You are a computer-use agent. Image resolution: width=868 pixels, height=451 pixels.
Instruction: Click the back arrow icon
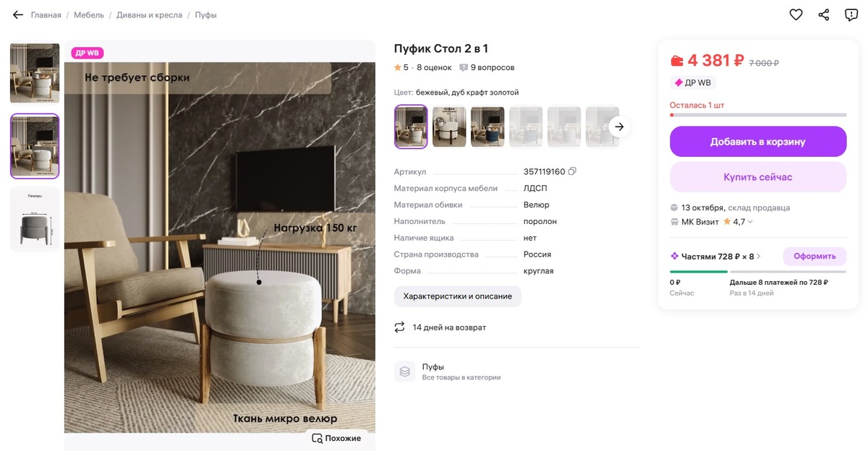(18, 14)
